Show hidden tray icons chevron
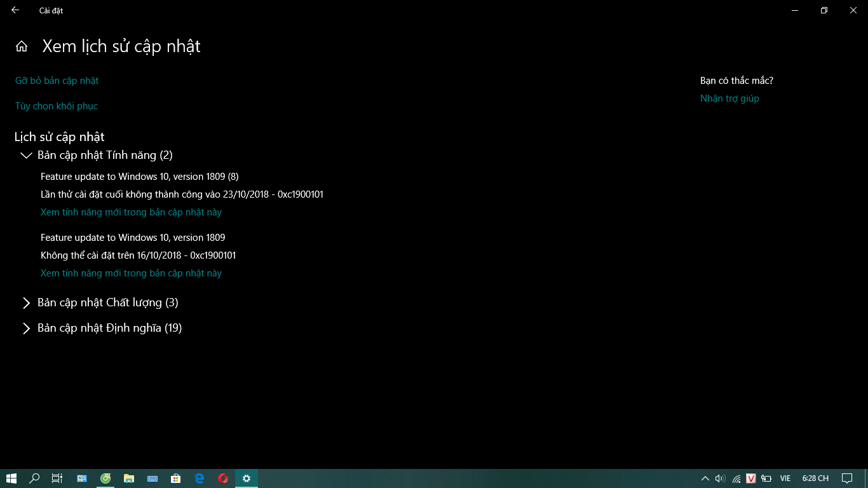868x488 pixels. [705, 478]
